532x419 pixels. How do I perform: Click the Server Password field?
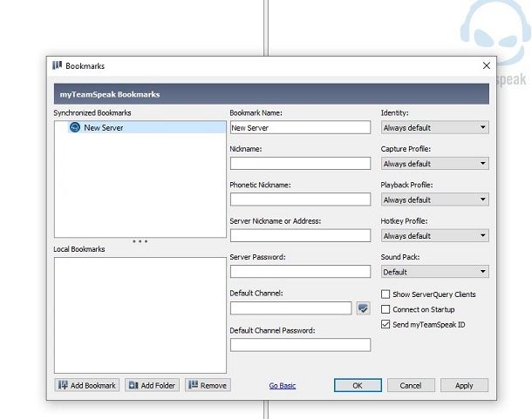click(x=300, y=272)
